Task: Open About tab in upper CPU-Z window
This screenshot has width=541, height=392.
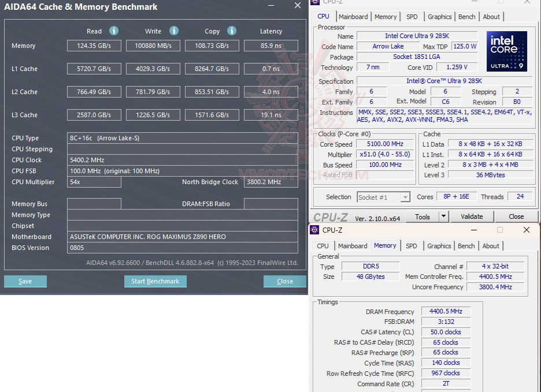Action: click(491, 17)
